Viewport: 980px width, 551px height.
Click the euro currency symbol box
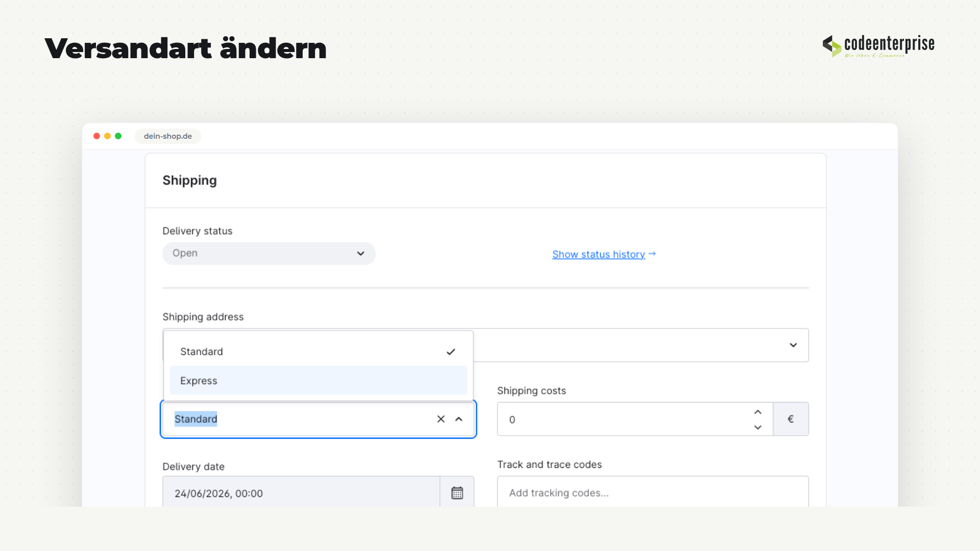(x=791, y=419)
